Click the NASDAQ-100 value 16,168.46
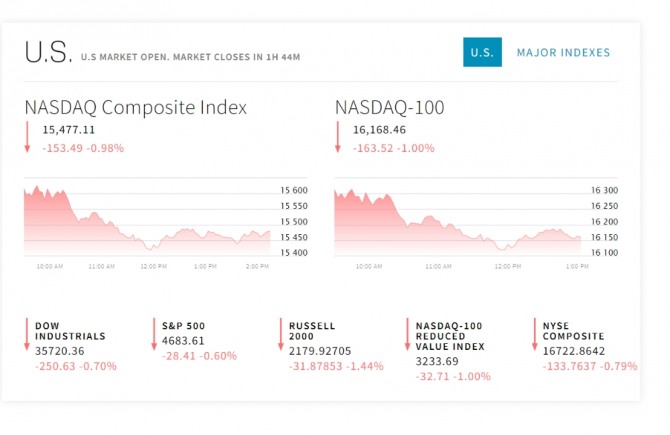This screenshot has height=435, width=670. click(379, 130)
